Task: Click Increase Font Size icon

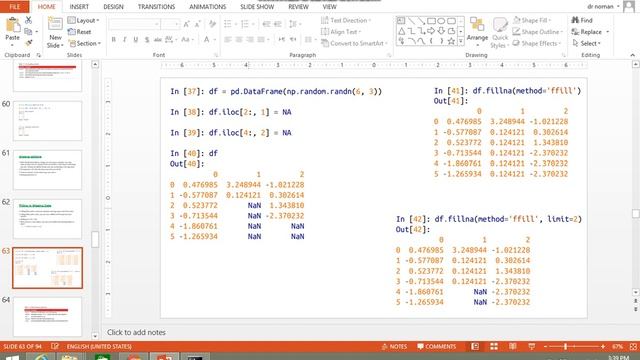Action: [x=187, y=24]
